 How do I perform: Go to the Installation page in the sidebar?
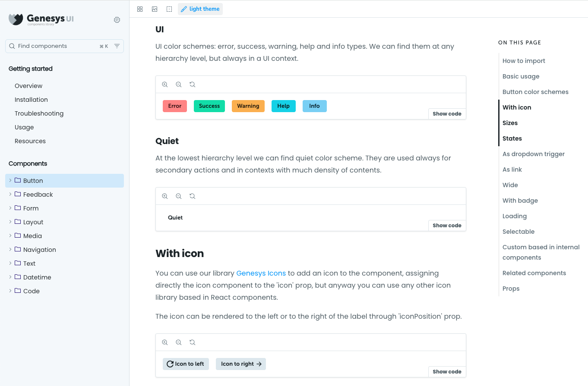(x=31, y=99)
